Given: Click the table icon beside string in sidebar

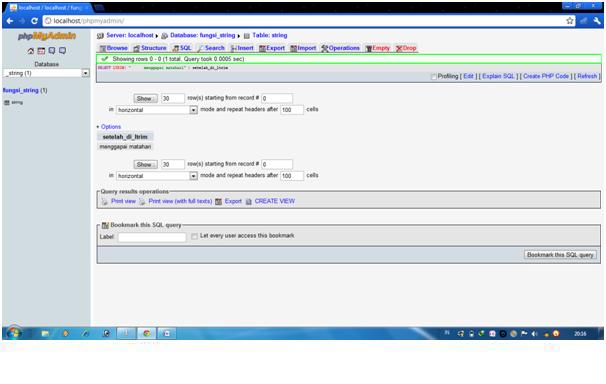Looking at the screenshot, I should tap(7, 102).
